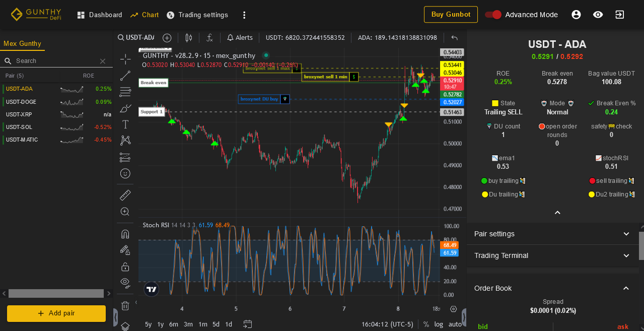The image size is (644, 331).
Task: Click the logout exit icon
Action: pyautogui.click(x=620, y=15)
